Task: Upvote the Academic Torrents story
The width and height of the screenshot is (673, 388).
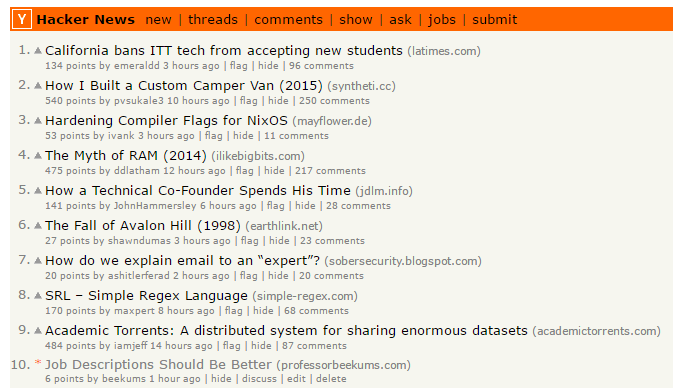Action: (x=38, y=330)
